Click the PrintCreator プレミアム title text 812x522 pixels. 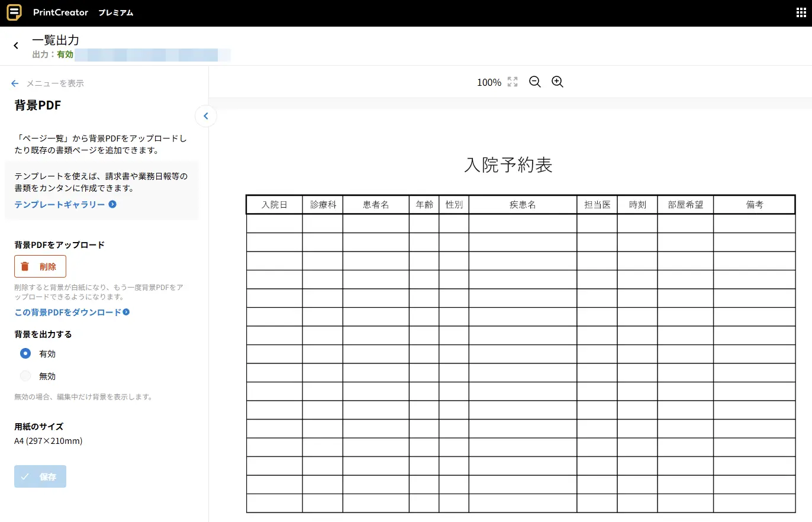tap(83, 12)
